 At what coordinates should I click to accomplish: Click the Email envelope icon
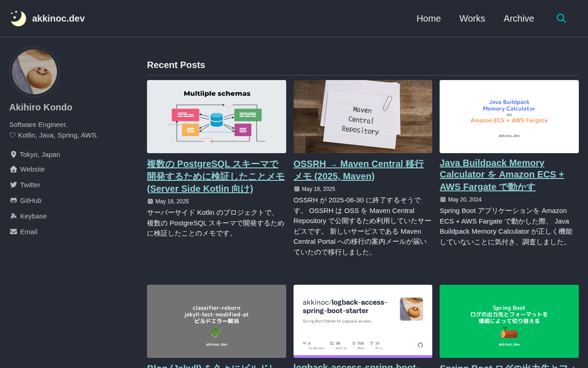coord(13,232)
